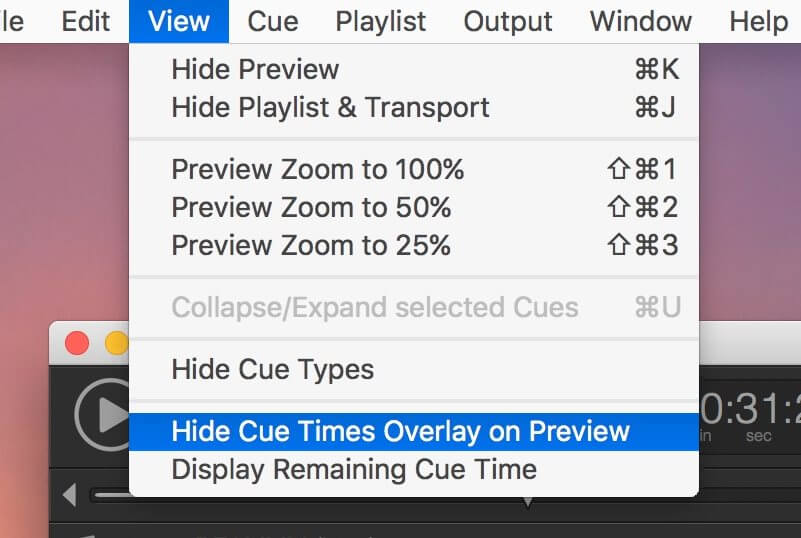Click the yellow minimize window button

(117, 343)
